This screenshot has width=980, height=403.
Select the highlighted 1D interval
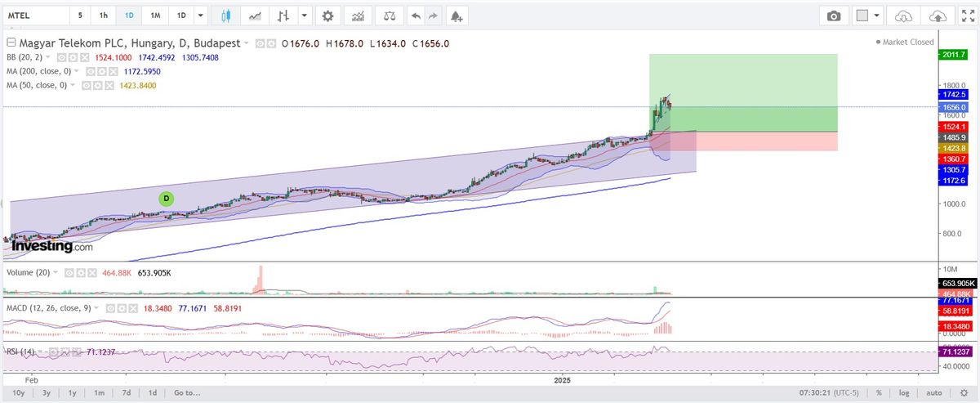[129, 16]
